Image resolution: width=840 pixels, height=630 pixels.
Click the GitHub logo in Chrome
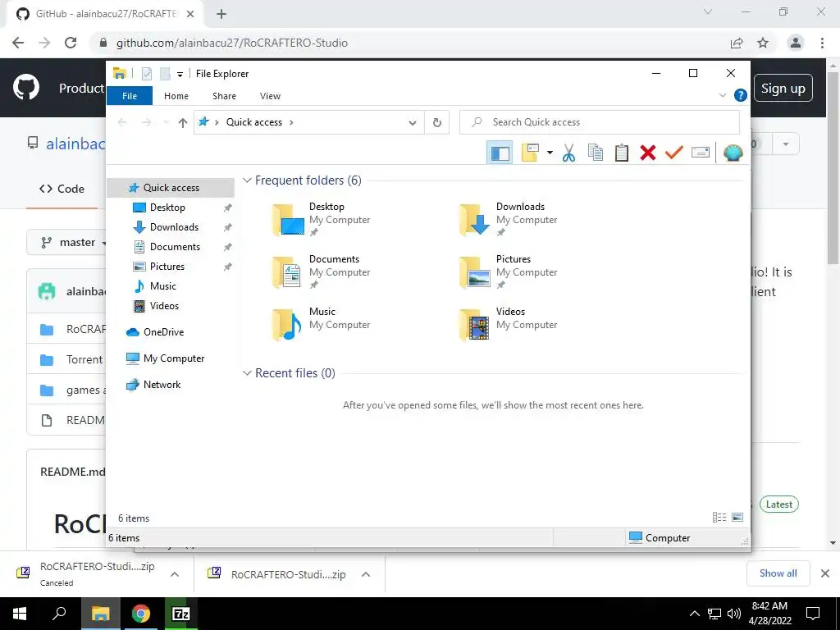tap(26, 88)
